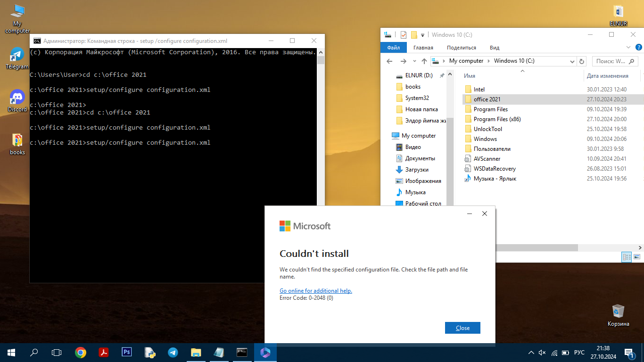The image size is (644, 362).
Task: Select the UnlockTool folder
Action: point(487,129)
